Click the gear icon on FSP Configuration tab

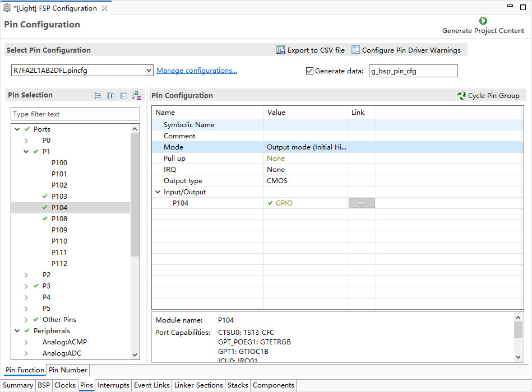point(7,8)
